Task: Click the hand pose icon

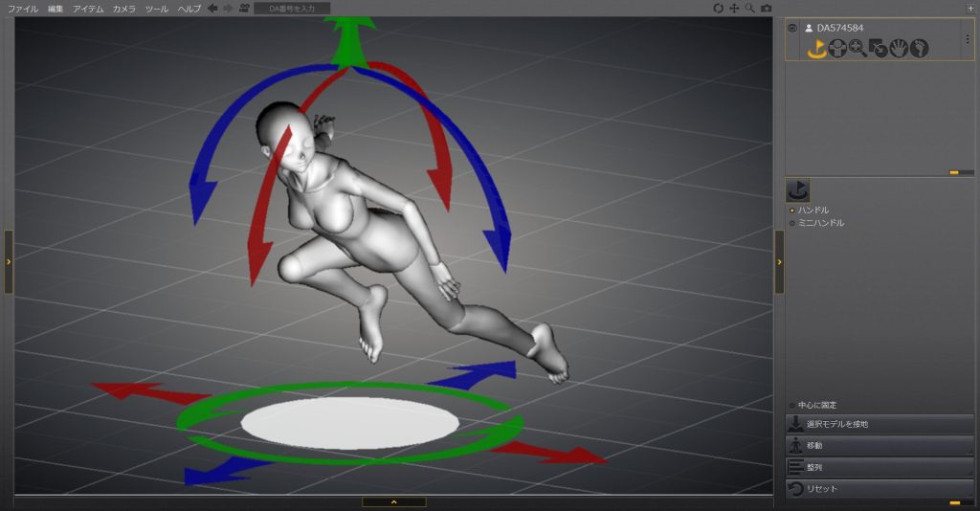Action: [899, 48]
